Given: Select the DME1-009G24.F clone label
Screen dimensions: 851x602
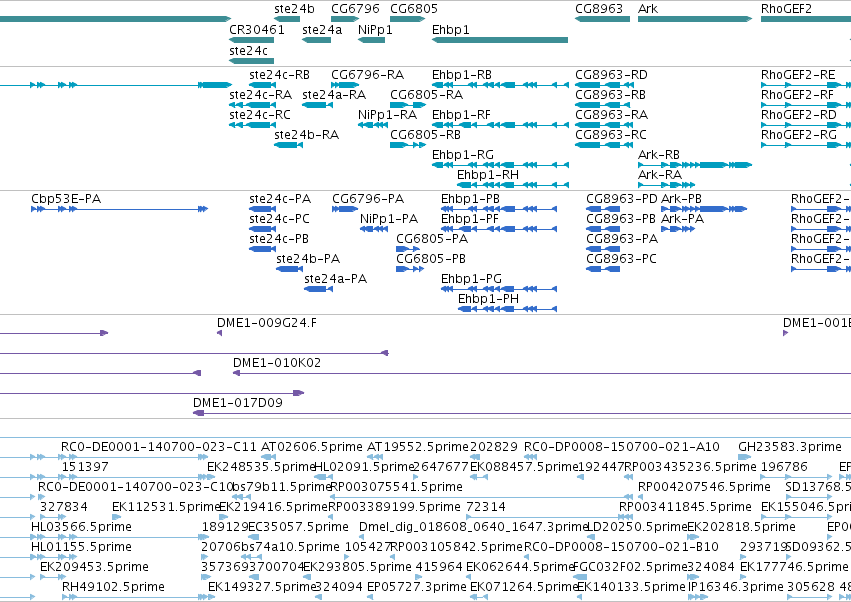Looking at the screenshot, I should tap(267, 324).
